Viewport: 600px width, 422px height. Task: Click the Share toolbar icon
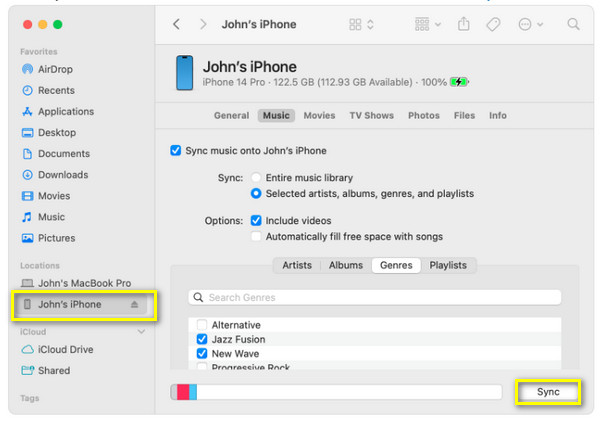point(463,24)
